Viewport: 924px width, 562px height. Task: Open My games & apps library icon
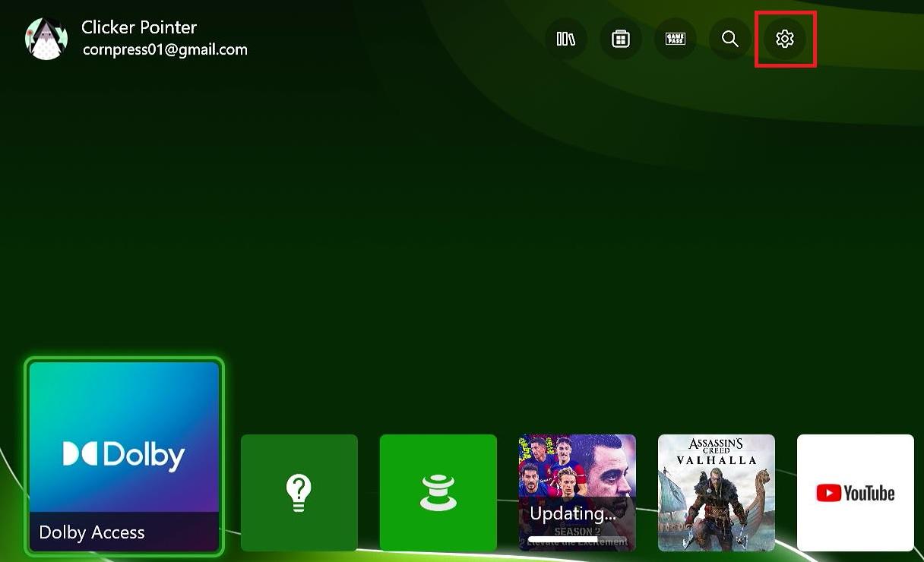coord(566,39)
